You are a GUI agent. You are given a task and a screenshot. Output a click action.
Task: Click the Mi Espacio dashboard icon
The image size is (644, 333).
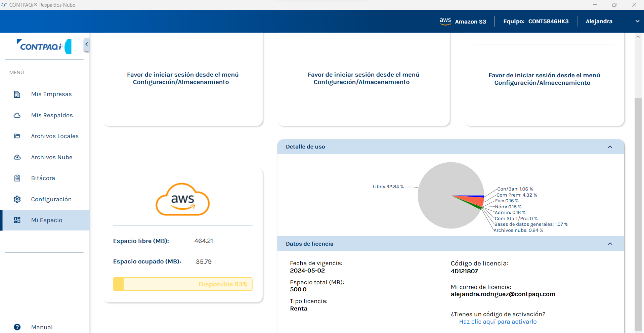(x=17, y=220)
